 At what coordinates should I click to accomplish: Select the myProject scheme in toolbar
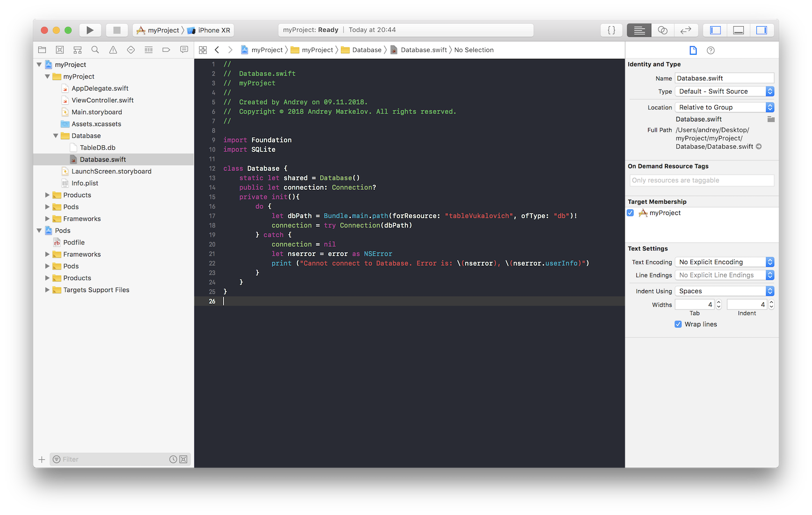157,30
